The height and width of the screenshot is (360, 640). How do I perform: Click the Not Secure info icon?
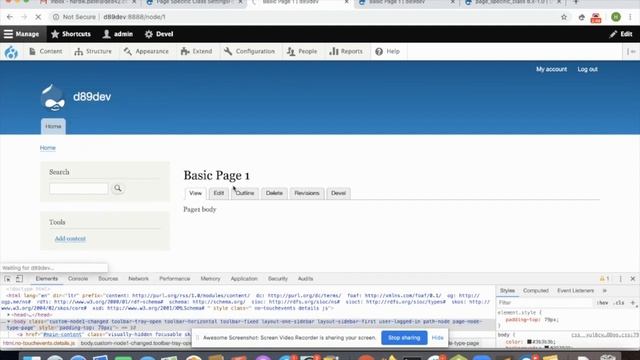[56, 17]
